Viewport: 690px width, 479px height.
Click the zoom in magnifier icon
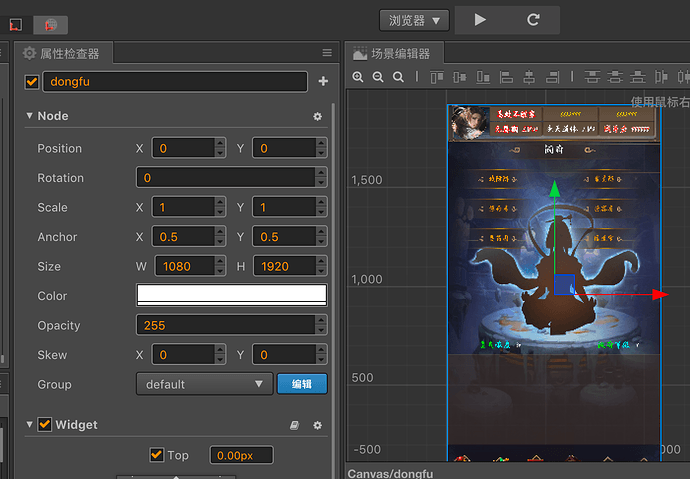358,77
